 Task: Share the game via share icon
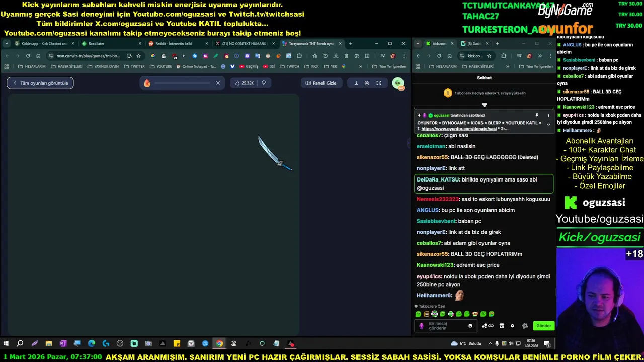[x=367, y=83]
